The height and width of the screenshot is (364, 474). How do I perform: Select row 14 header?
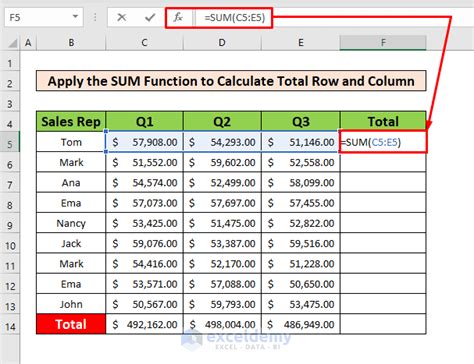pyautogui.click(x=10, y=326)
